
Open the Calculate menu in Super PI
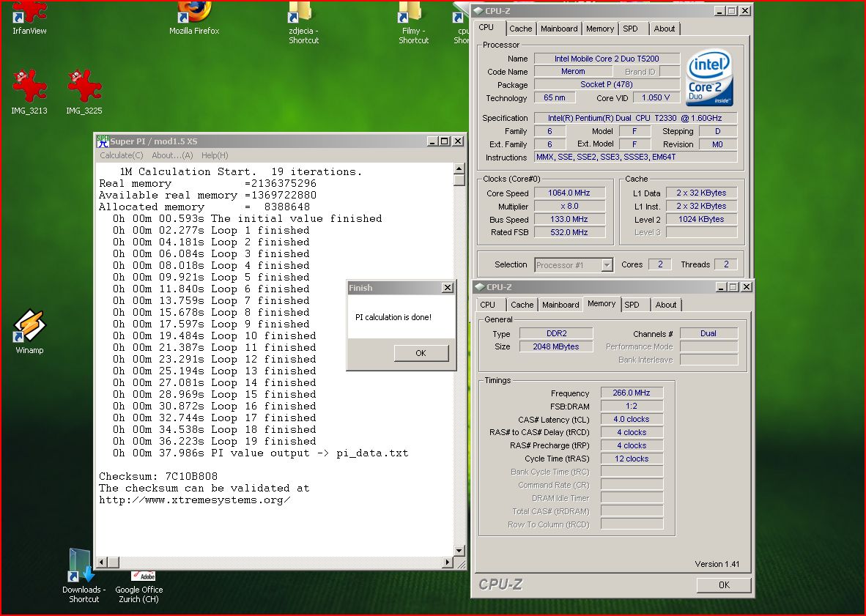[x=122, y=156]
